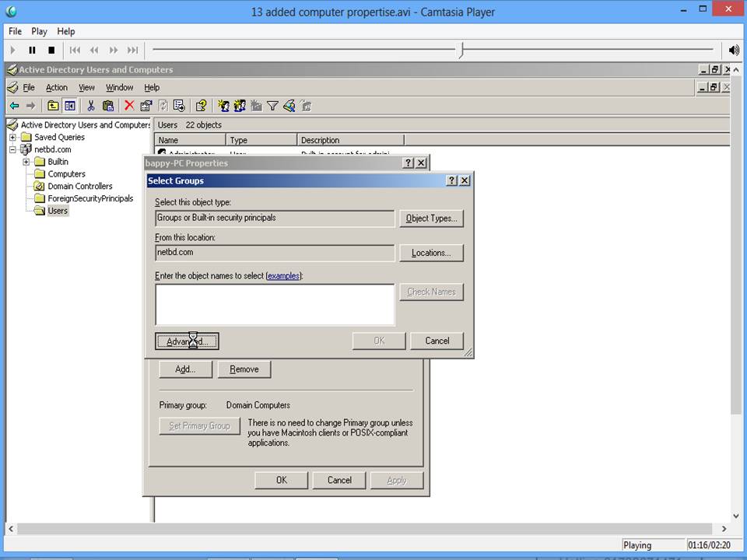
Task: Sort the list by Type column header
Action: pos(261,140)
